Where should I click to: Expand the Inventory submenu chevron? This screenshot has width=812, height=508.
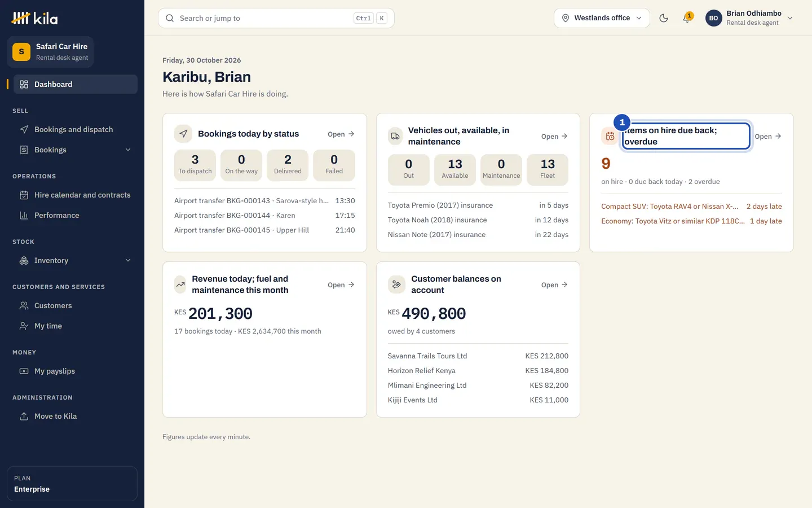pos(128,260)
